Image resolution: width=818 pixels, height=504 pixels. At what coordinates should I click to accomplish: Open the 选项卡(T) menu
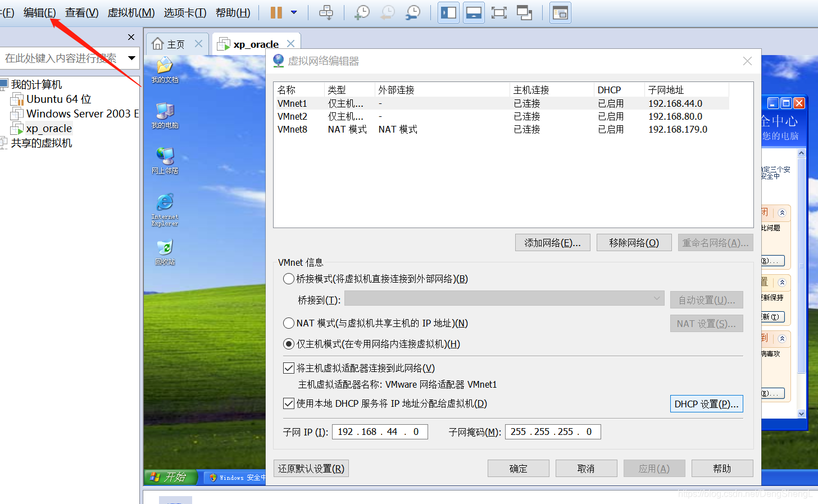185,12
